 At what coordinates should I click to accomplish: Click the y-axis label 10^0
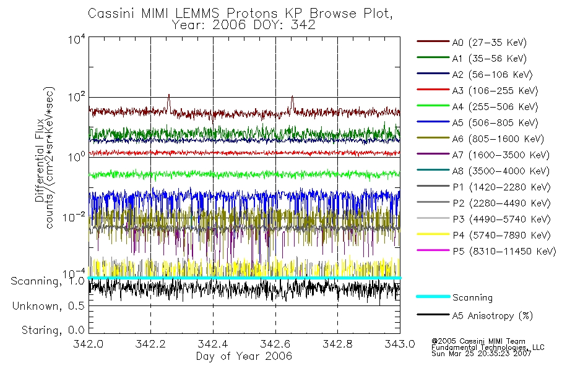pyautogui.click(x=77, y=156)
